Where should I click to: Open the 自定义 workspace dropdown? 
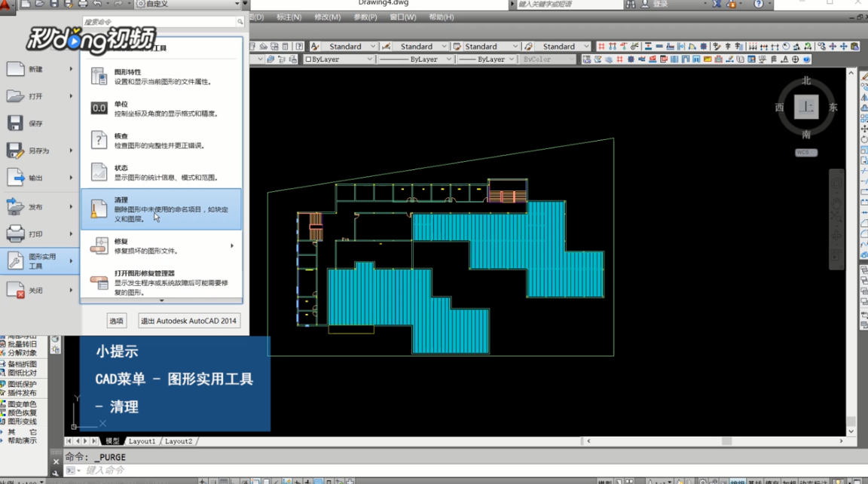click(x=187, y=4)
